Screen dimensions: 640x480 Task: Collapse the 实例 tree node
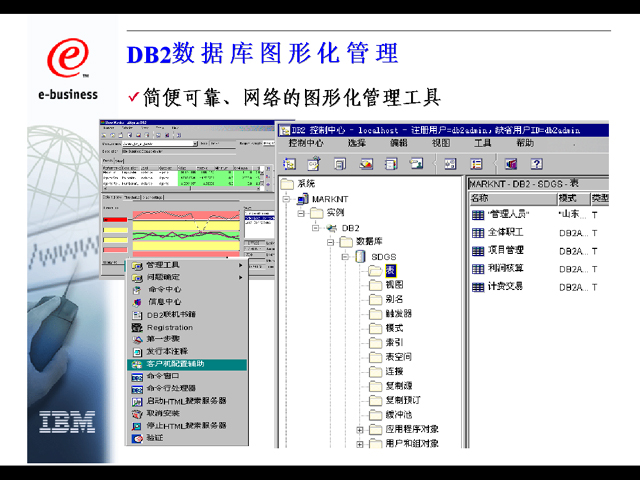(301, 213)
